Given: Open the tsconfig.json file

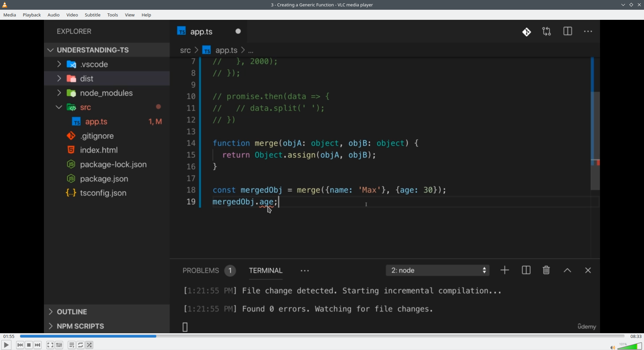Looking at the screenshot, I should pyautogui.click(x=107, y=193).
